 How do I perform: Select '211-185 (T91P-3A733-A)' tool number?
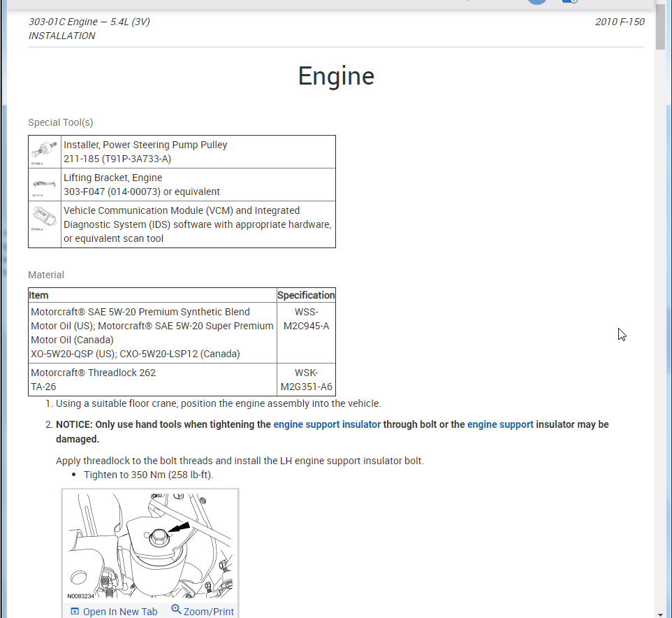[x=117, y=159]
